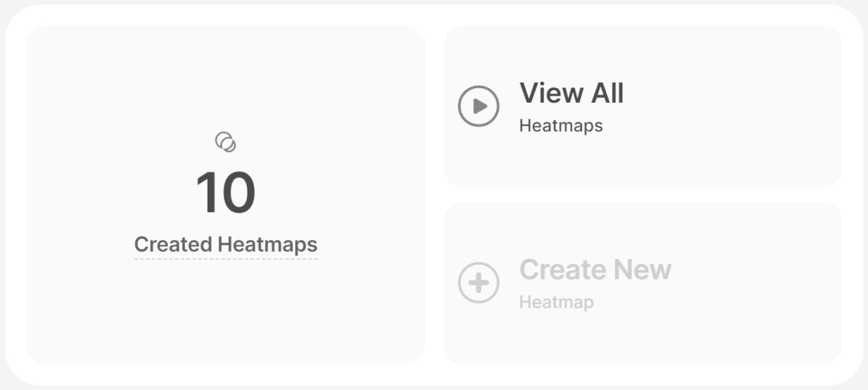Click the Heatmaps subtitle under View All
Screen dimensions: 868x390
pos(561,126)
